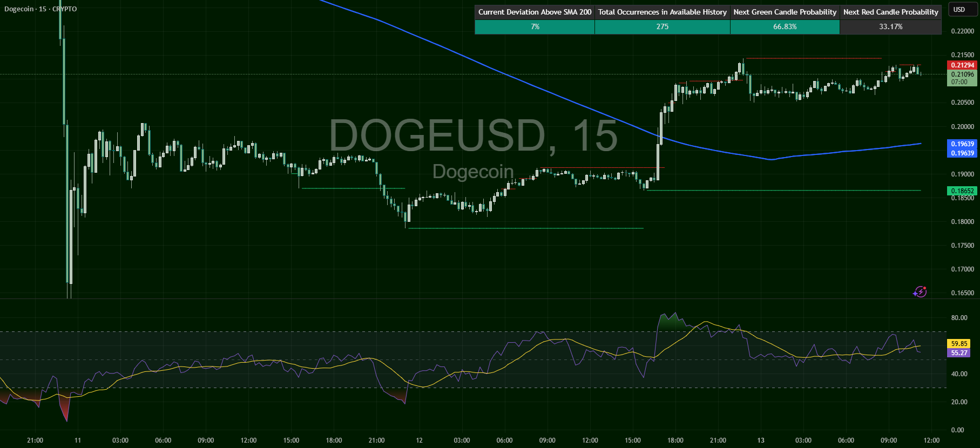This screenshot has height=448, width=980.
Task: Select the 33.17% probability cell
Action: click(890, 26)
